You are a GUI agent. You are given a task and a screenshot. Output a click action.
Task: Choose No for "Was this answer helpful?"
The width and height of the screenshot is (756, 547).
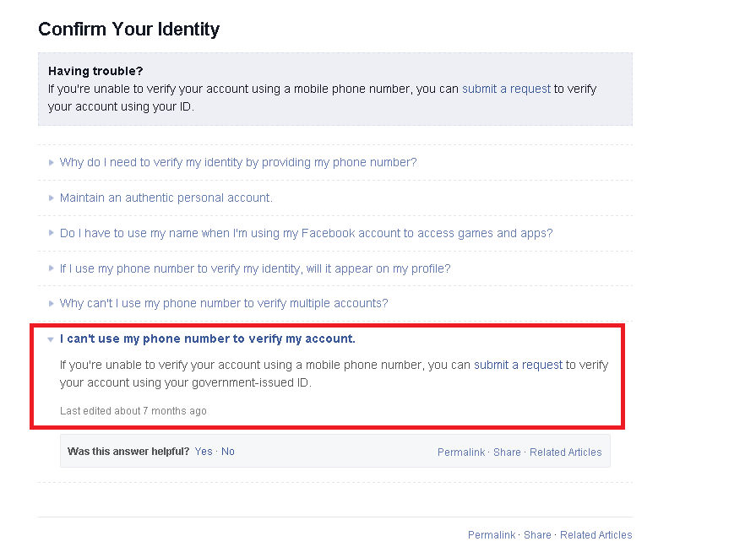click(x=228, y=452)
